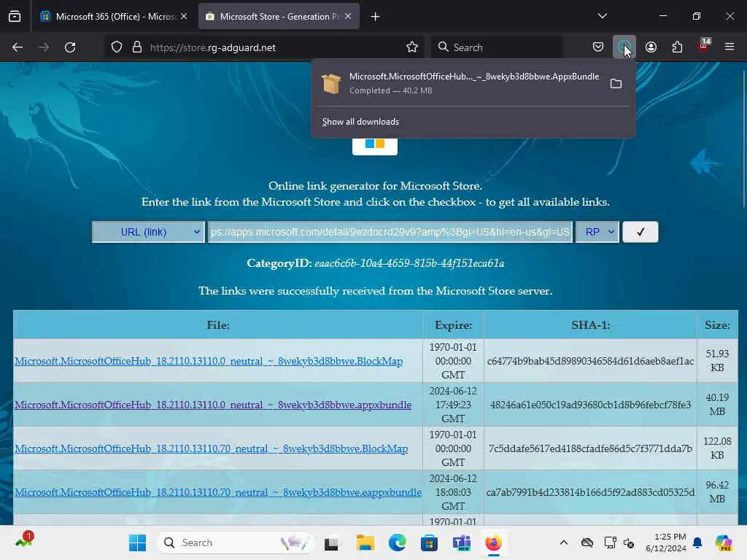Launch Microsoft Edge from taskbar

[398, 543]
